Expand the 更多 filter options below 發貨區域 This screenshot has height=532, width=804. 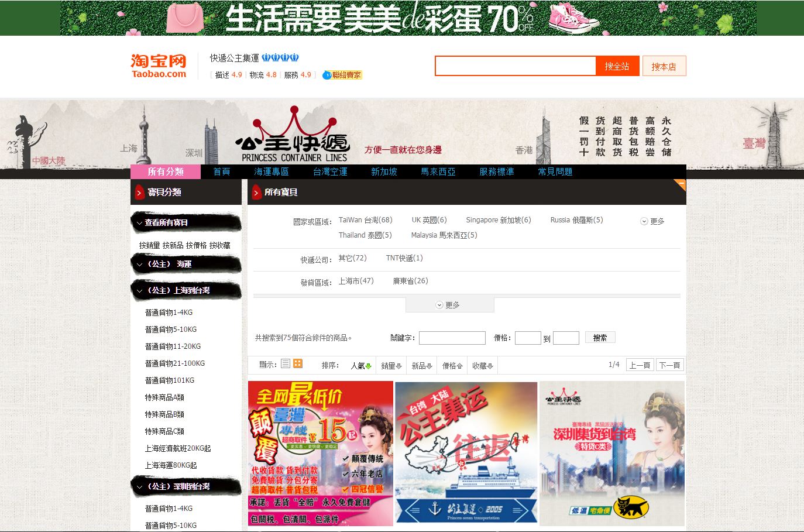[x=449, y=305]
